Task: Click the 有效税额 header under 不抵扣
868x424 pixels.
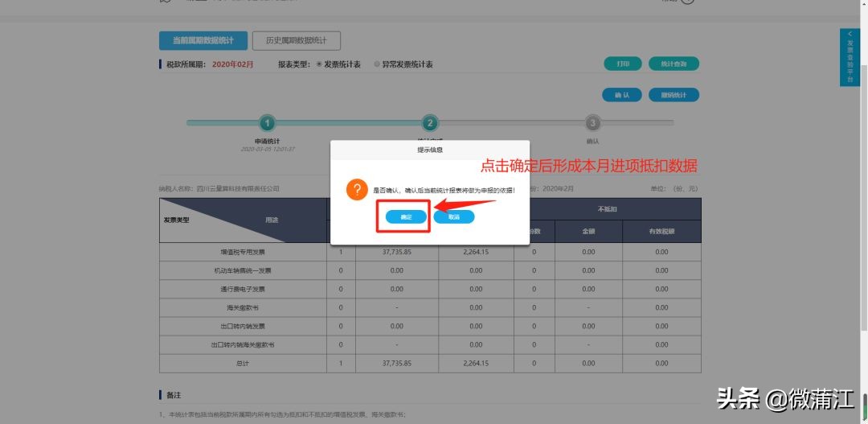Action: click(x=662, y=231)
